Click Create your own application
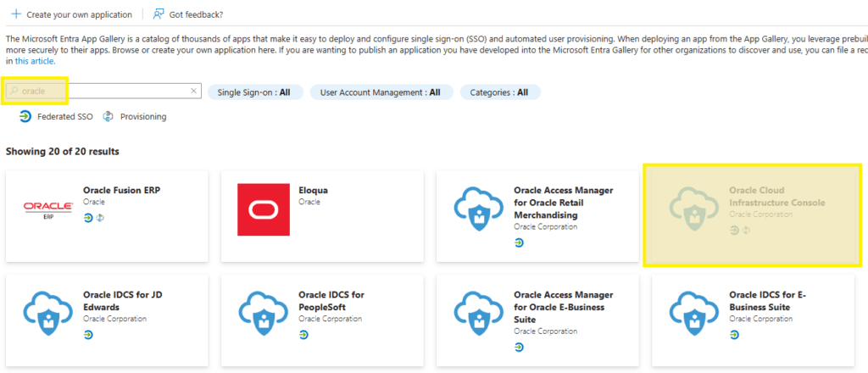Screen dimensions: 868x373 pos(71,14)
